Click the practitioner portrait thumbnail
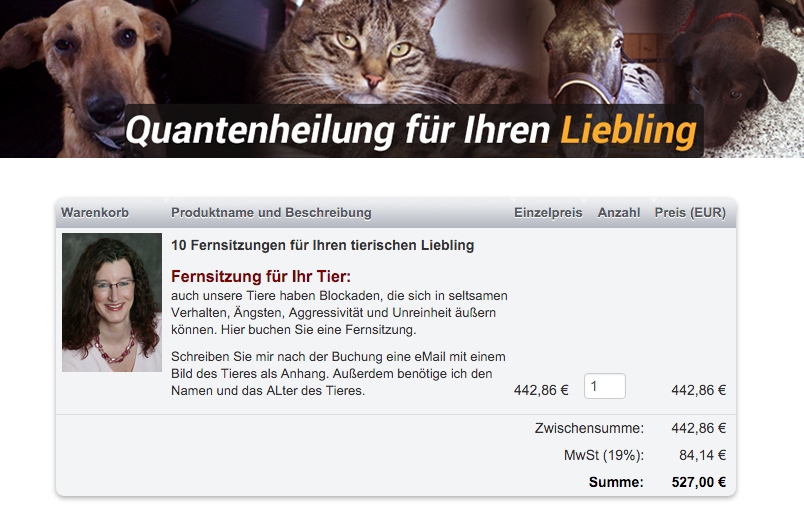 (x=112, y=302)
